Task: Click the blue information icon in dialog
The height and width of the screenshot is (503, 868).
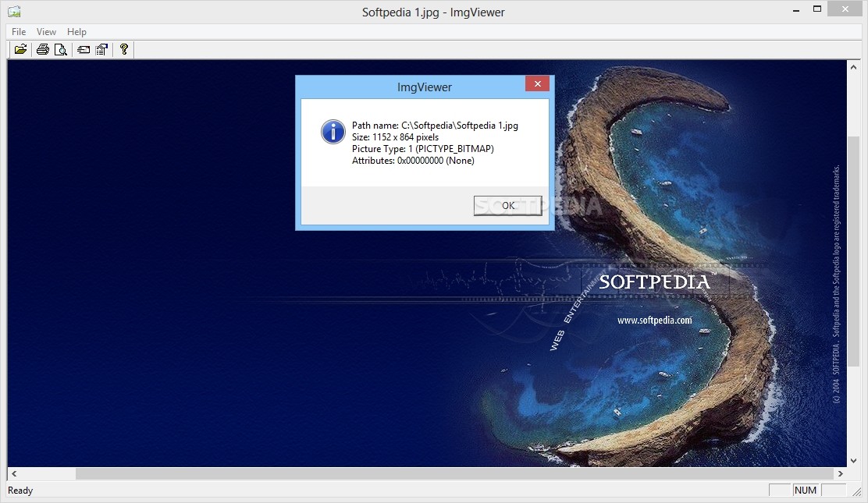Action: coord(333,132)
